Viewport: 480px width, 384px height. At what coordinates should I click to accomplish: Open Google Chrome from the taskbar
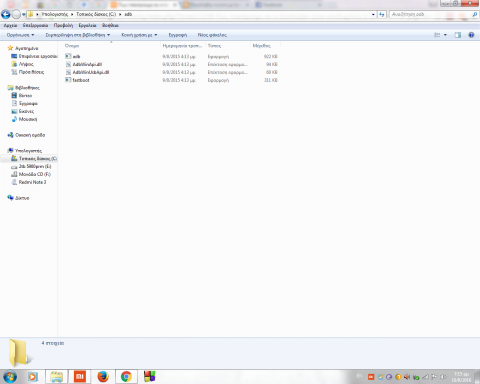point(126,377)
